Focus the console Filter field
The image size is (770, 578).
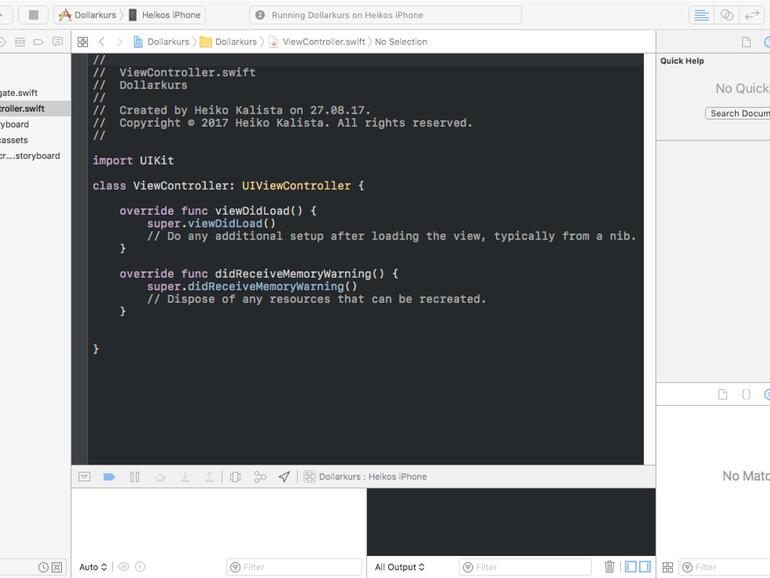pos(525,567)
